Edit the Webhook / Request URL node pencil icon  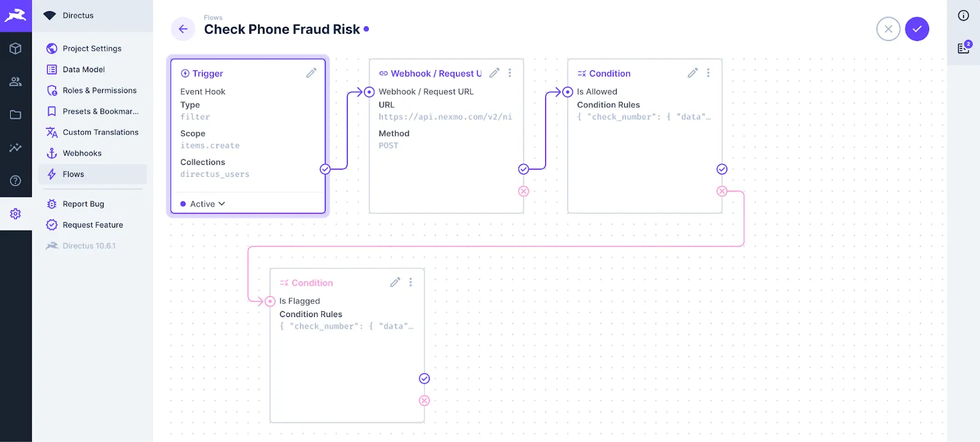[x=495, y=72]
